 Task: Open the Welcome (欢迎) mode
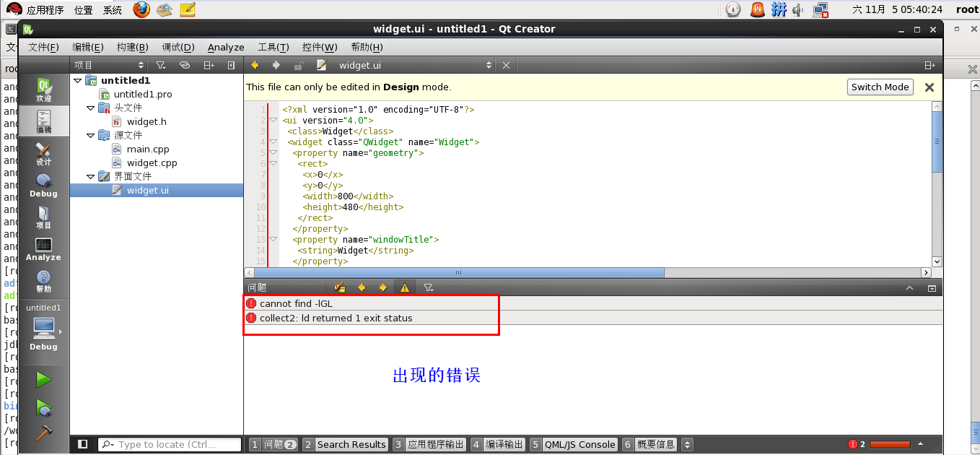point(43,89)
